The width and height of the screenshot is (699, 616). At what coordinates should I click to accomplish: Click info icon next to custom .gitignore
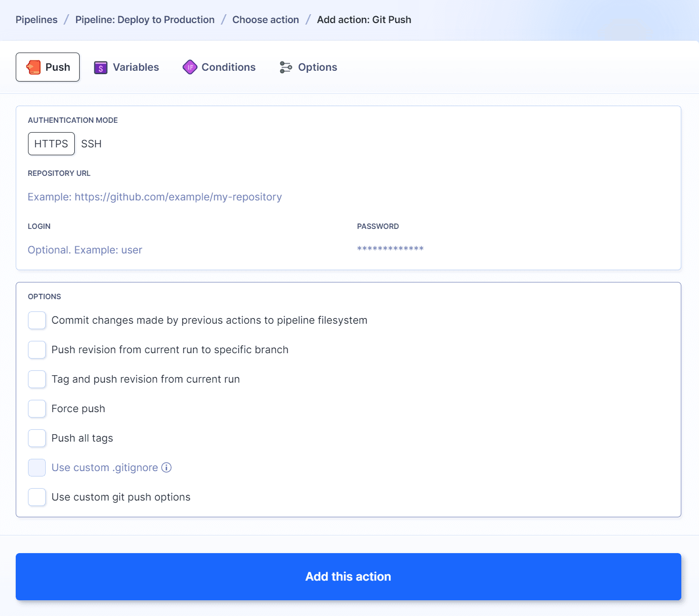(167, 468)
